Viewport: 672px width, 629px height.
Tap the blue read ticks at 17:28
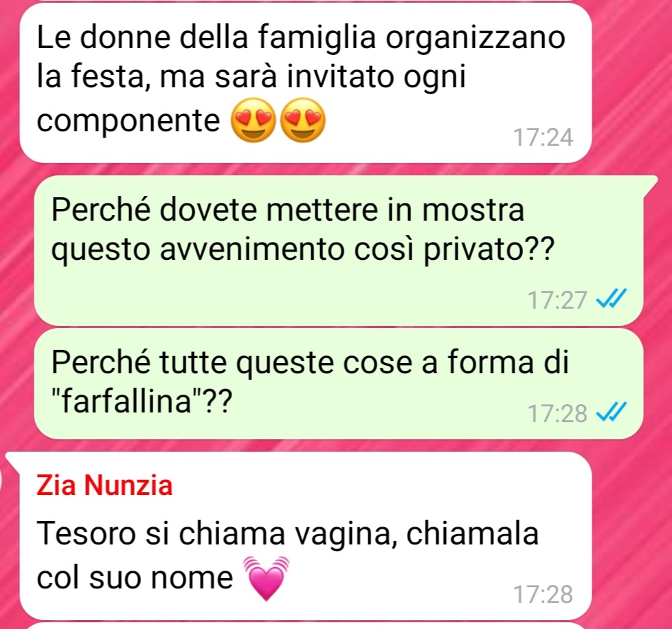tap(612, 412)
